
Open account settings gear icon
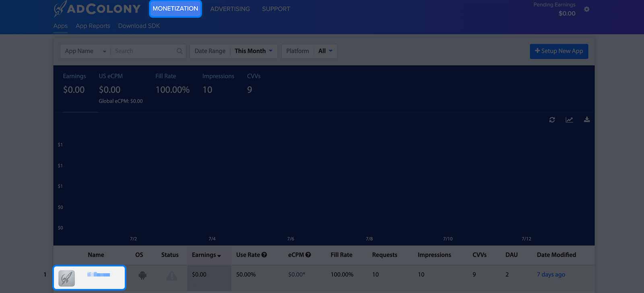586,9
